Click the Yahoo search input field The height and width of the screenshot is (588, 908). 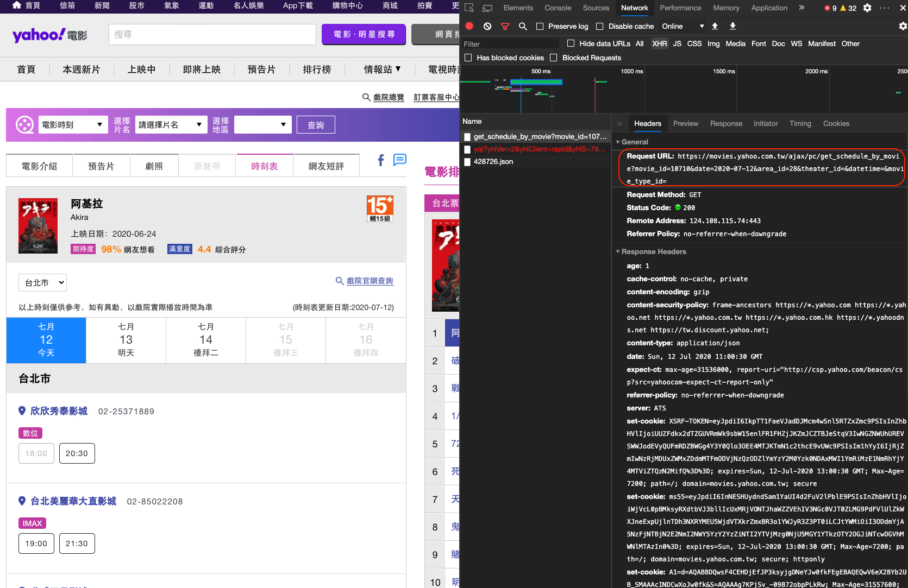tap(212, 35)
